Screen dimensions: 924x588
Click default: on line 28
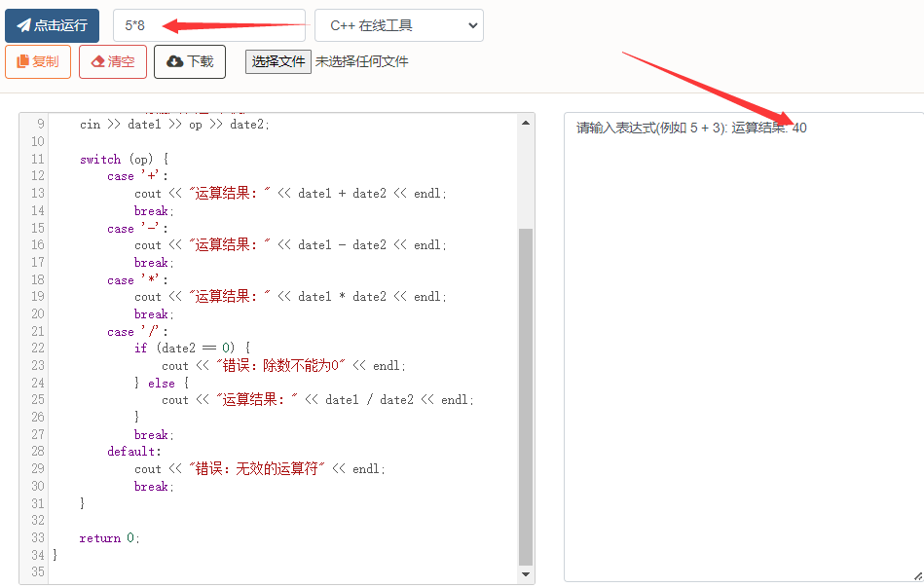tap(134, 452)
